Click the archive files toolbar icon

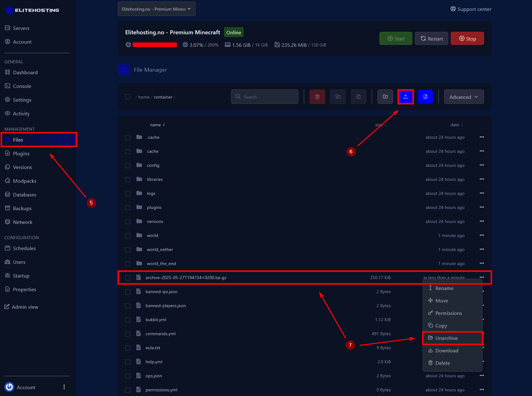[x=359, y=97]
